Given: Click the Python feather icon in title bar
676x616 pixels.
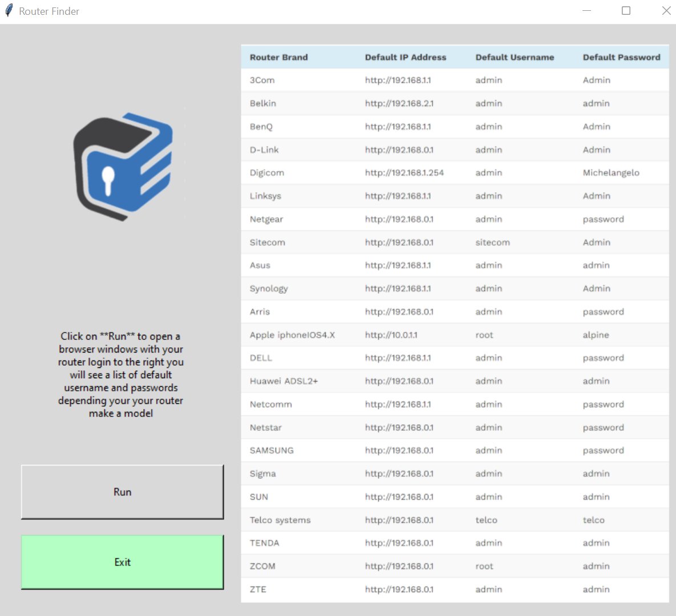Looking at the screenshot, I should [8, 10].
